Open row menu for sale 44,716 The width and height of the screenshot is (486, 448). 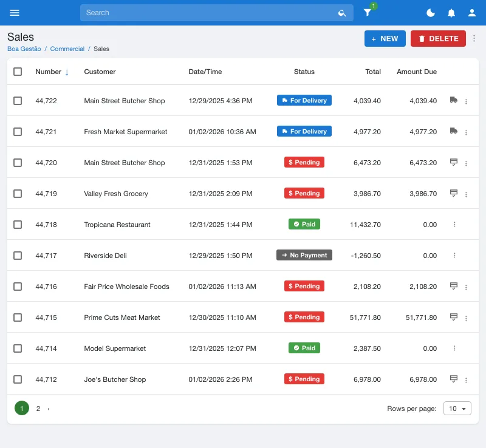click(x=466, y=287)
